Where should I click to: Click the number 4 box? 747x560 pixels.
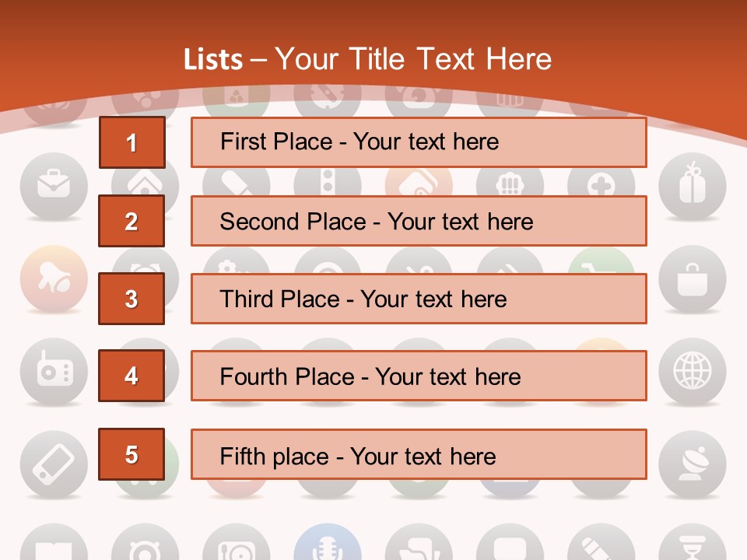pyautogui.click(x=132, y=376)
